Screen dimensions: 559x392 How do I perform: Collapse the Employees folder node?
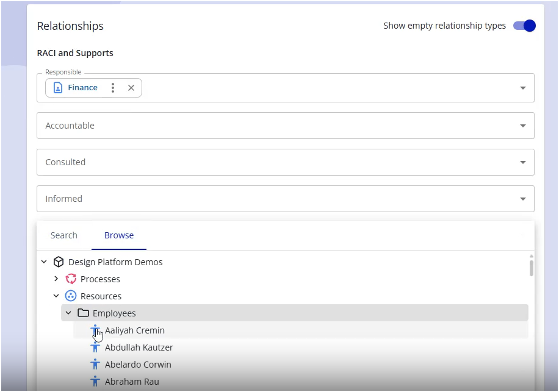click(68, 313)
